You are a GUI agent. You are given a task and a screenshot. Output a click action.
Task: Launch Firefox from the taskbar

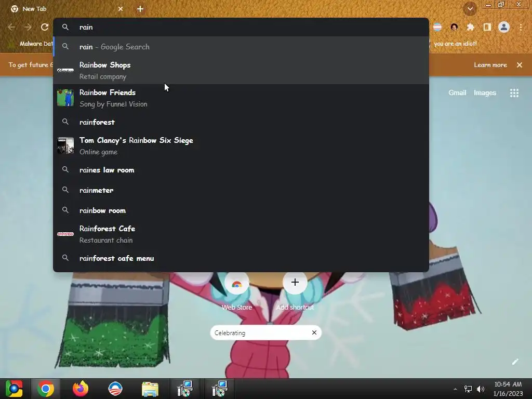pos(81,389)
